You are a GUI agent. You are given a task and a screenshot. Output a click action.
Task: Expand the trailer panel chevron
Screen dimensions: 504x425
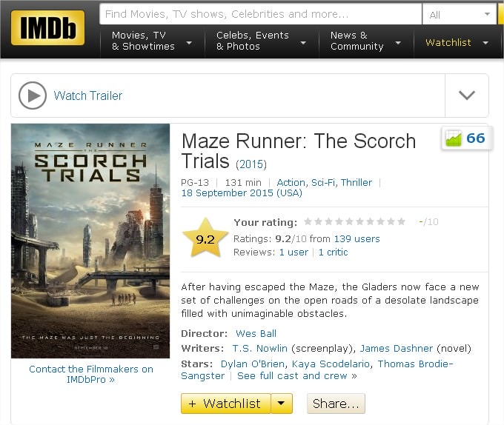point(467,96)
